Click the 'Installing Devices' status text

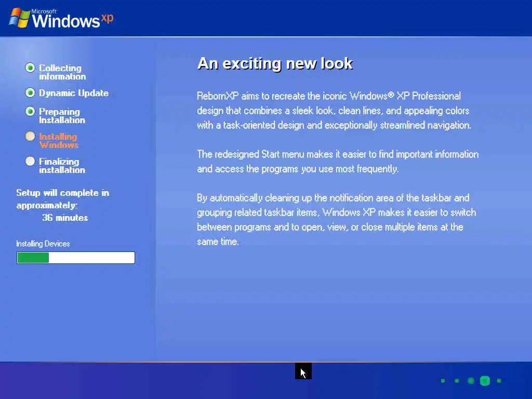coord(43,244)
